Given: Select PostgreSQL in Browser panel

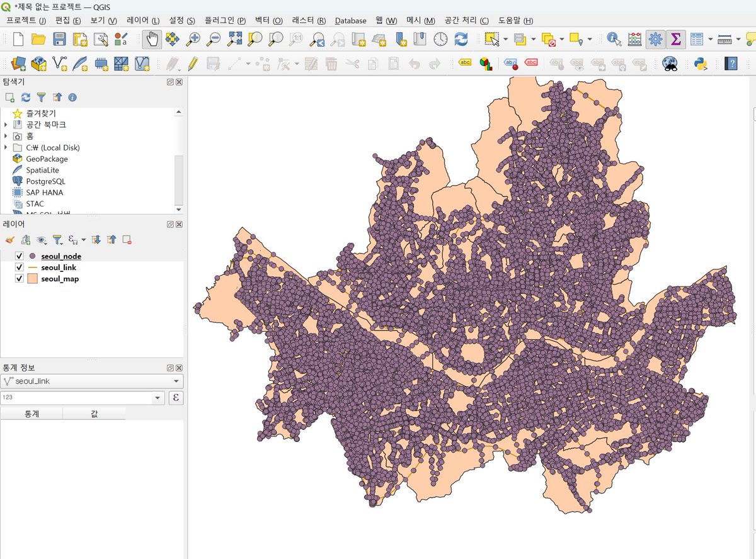Looking at the screenshot, I should (x=45, y=181).
